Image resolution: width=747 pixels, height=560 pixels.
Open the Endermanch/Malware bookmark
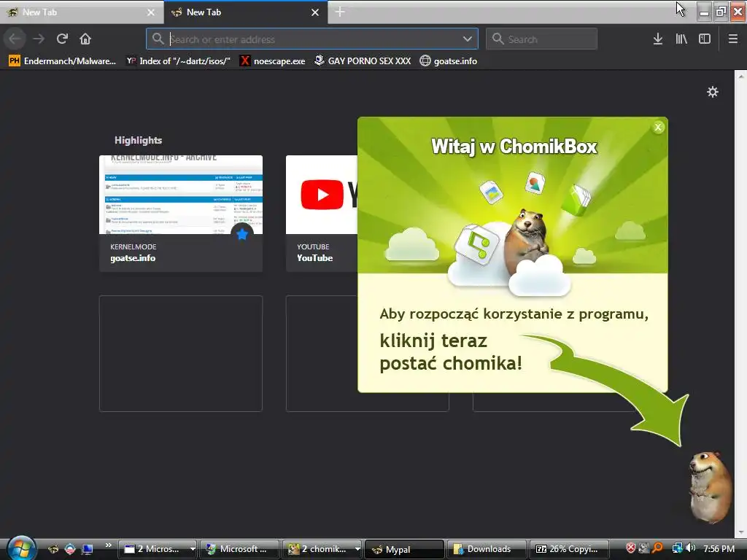63,61
